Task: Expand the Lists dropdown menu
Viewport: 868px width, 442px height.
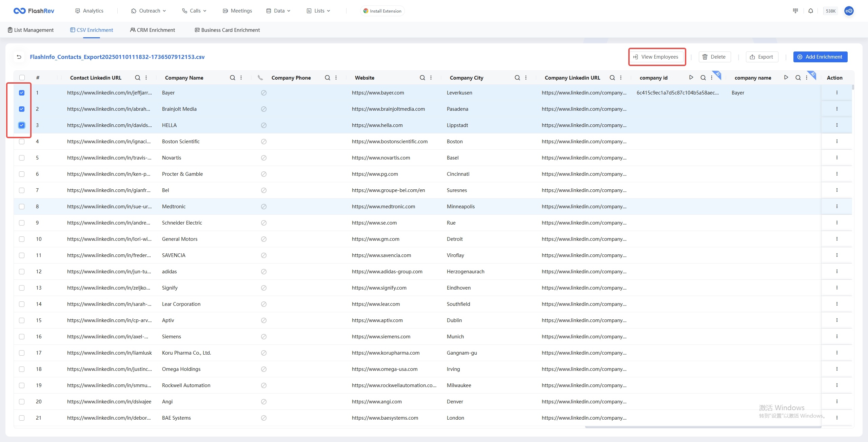Action: click(318, 11)
